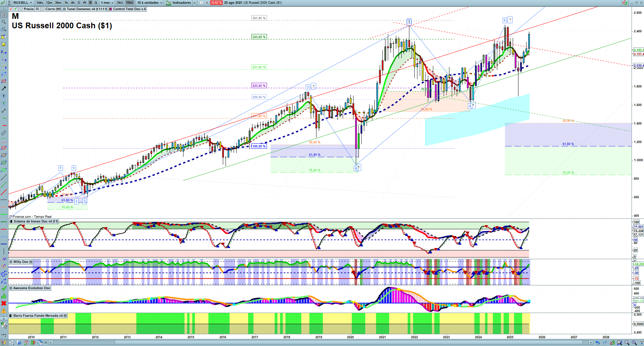Select the red X marker tool

[4, 303]
